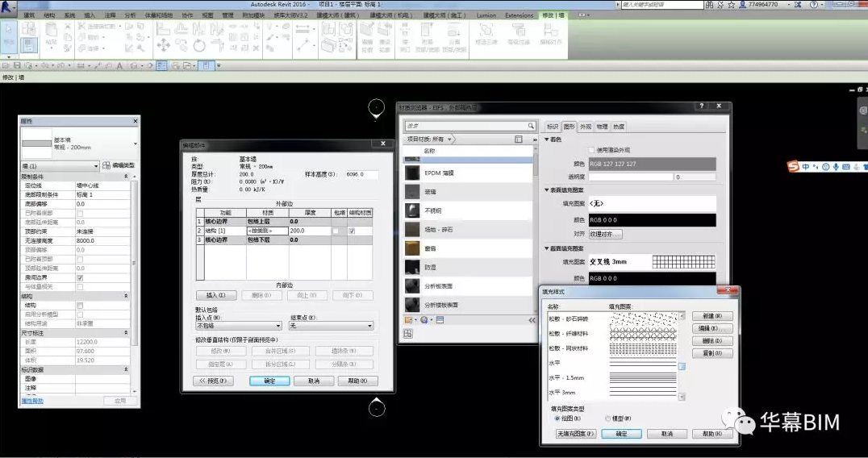The width and height of the screenshot is (868, 458).
Task: Click the search magnifier in material browser
Action: (531, 126)
